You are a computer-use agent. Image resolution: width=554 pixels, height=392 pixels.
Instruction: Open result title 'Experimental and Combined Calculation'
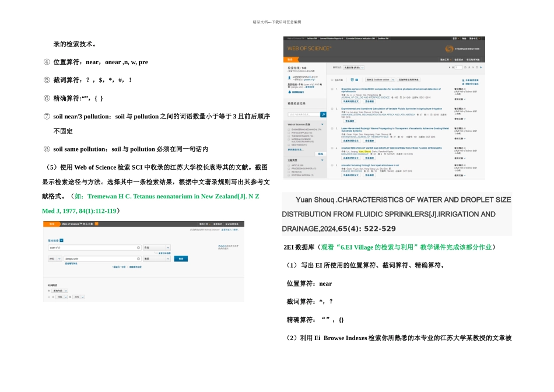[391, 108]
